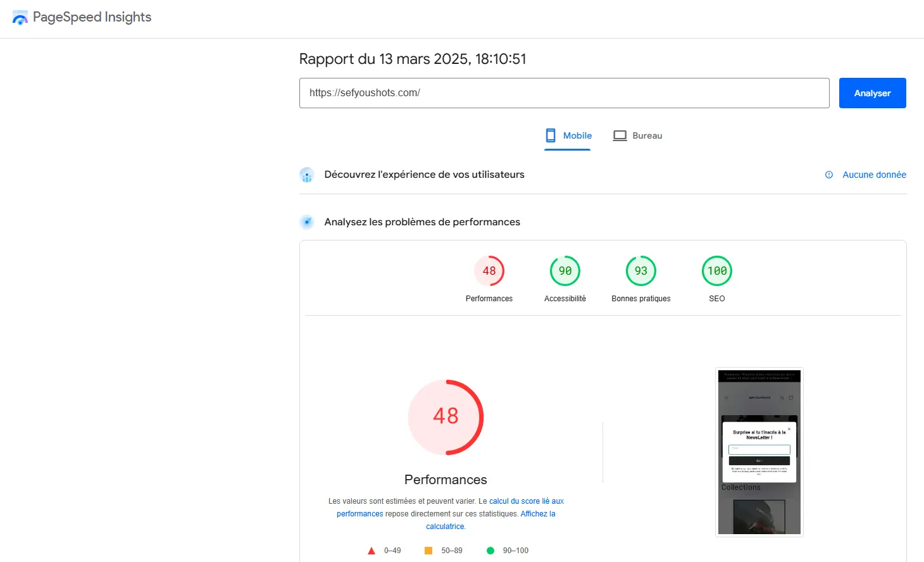The height and width of the screenshot is (562, 924).
Task: Click the user experience section icon
Action: 307,175
